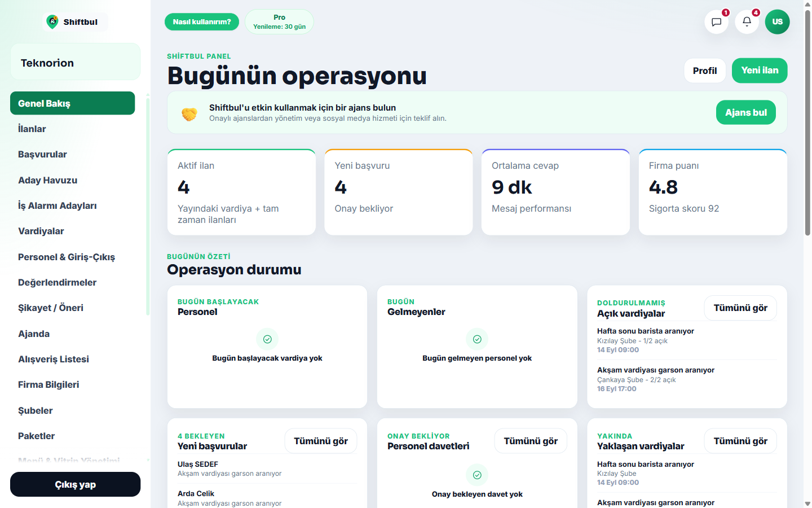Open the Aktif ilan stat card
This screenshot has height=508, width=812.
click(x=241, y=192)
